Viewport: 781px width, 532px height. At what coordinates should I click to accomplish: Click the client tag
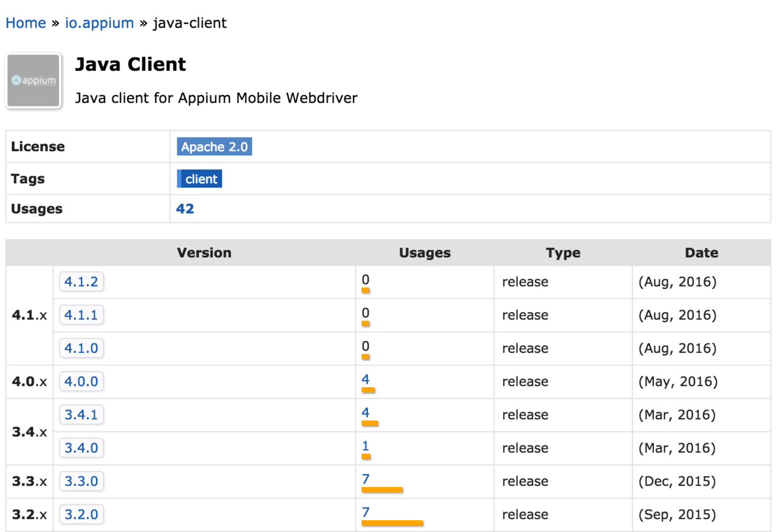[x=199, y=179]
